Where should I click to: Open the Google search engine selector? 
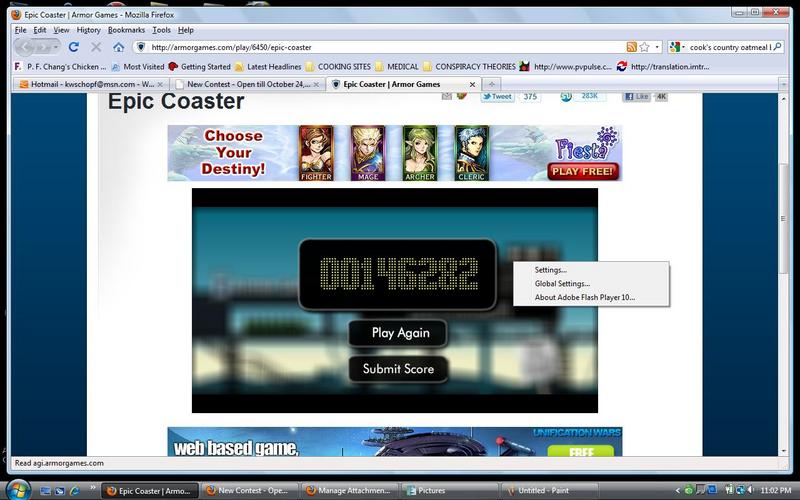(x=677, y=47)
